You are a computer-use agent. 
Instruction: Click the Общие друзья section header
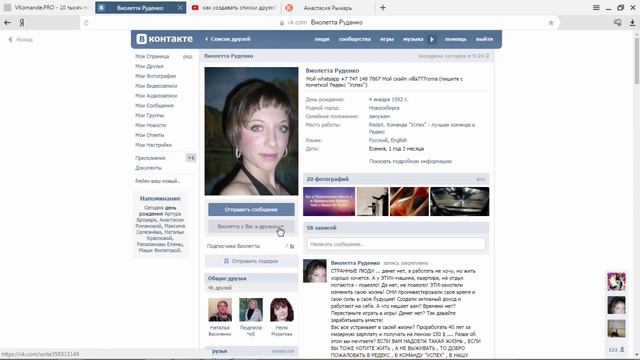pos(251,278)
